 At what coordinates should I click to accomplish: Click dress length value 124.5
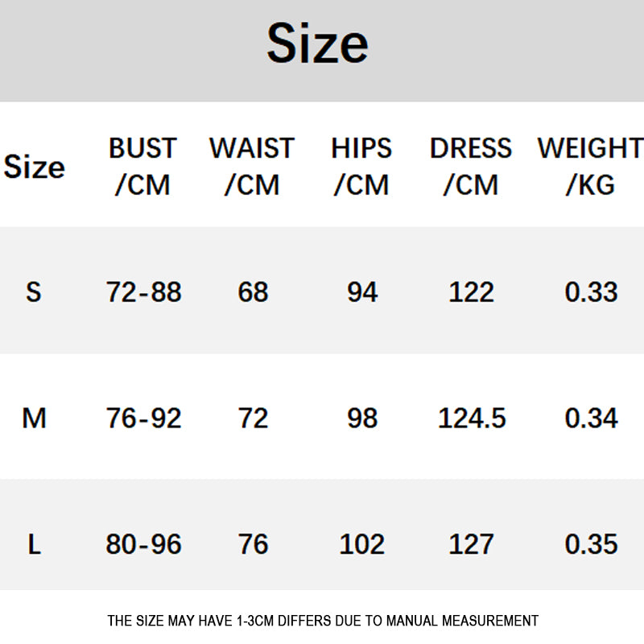[472, 418]
